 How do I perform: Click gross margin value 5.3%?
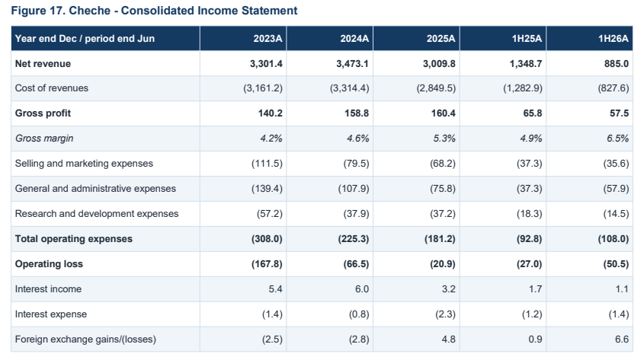[x=444, y=139]
